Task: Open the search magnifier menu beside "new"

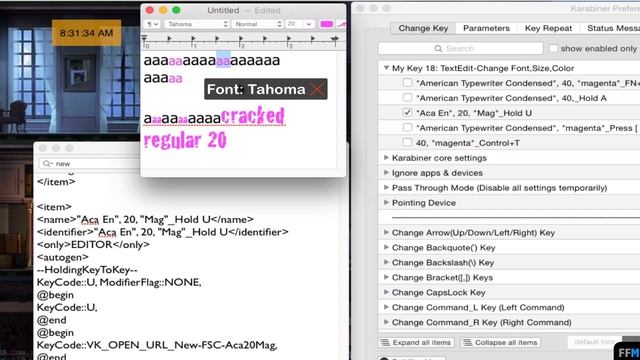Action: coord(48,163)
